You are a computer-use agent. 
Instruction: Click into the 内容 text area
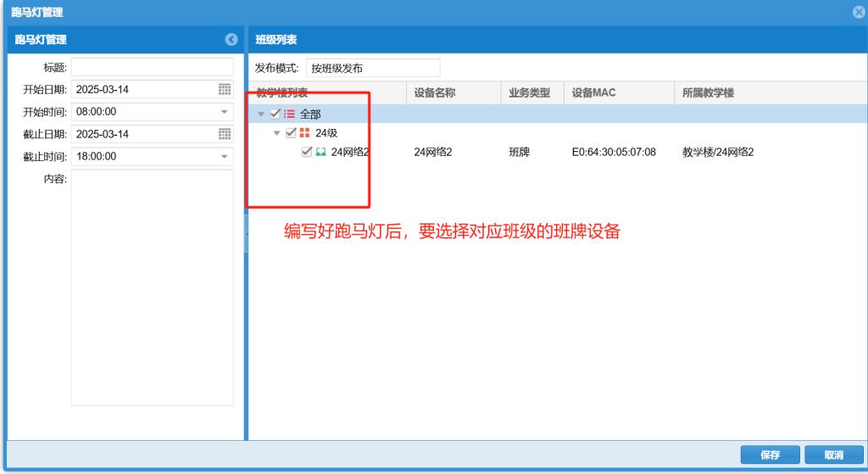(x=153, y=288)
